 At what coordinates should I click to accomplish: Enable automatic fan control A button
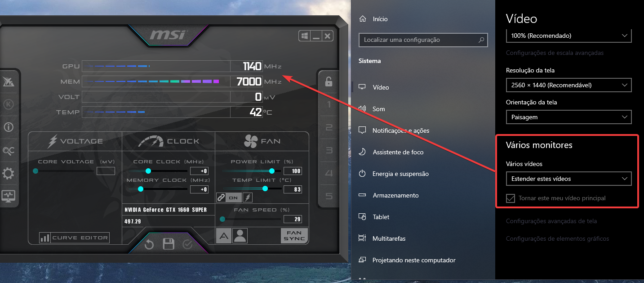click(223, 236)
